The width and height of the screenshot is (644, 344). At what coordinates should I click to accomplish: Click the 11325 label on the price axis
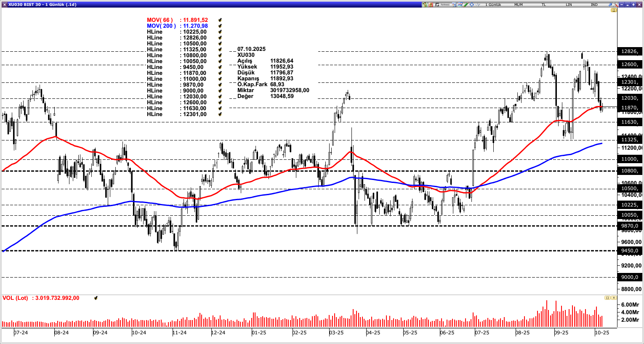[630, 140]
